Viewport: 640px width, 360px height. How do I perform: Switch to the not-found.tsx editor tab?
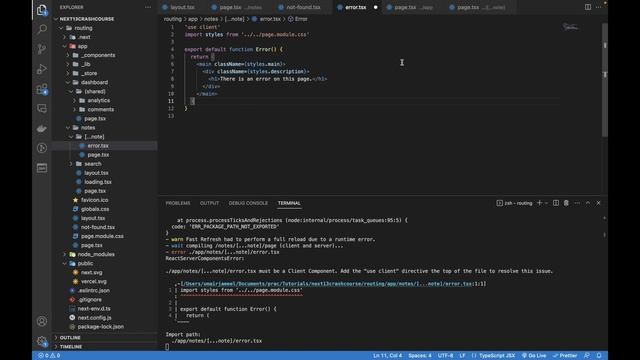303,7
